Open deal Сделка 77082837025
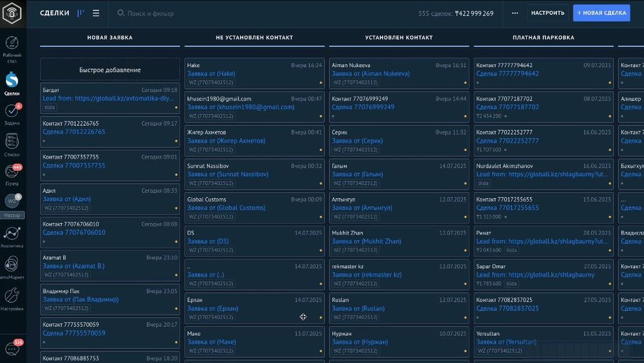Screen dimensions: 644x363 pyautogui.click(x=507, y=308)
